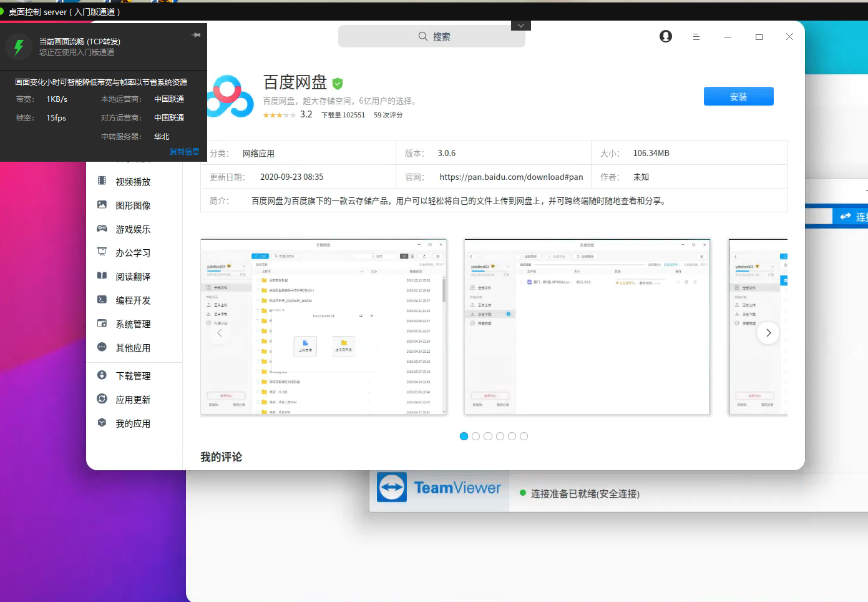
Task: Click the category value 网络应用
Action: [258, 153]
